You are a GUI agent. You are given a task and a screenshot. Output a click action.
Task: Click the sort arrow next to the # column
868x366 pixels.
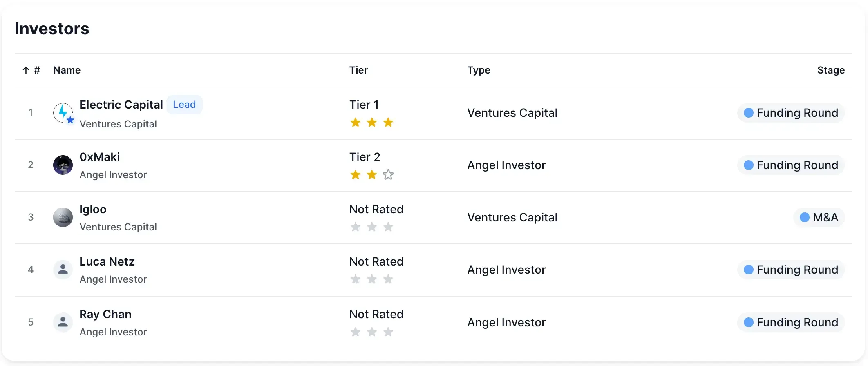[x=25, y=70]
